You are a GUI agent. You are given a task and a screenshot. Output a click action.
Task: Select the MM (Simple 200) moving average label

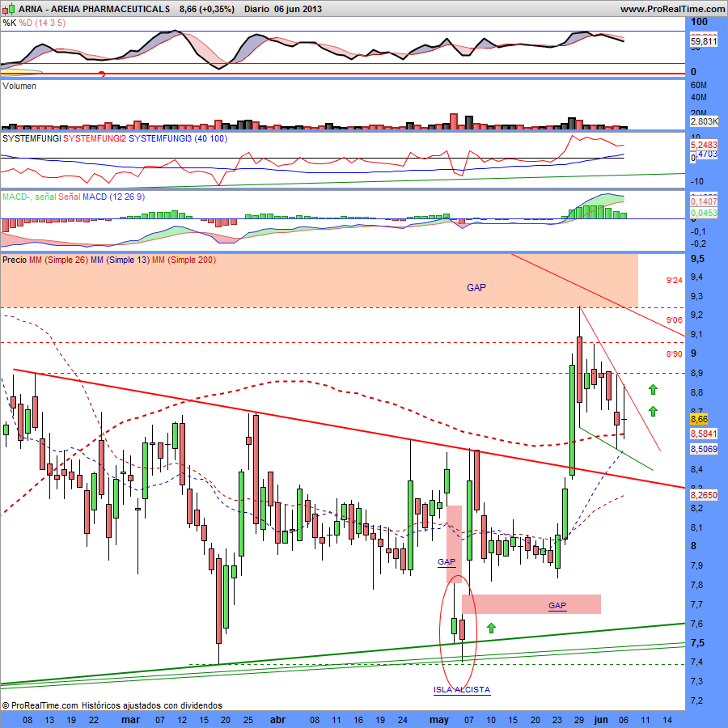184,260
